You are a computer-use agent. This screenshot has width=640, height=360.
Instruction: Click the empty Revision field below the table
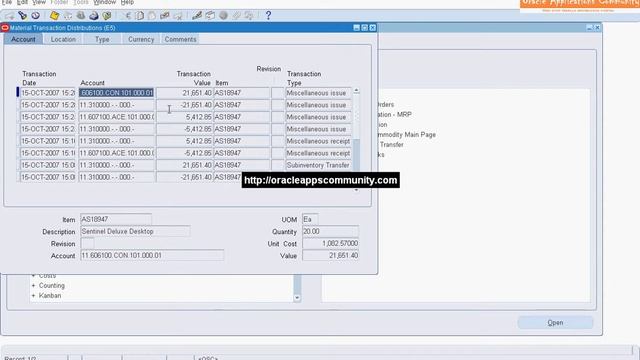tap(87, 244)
